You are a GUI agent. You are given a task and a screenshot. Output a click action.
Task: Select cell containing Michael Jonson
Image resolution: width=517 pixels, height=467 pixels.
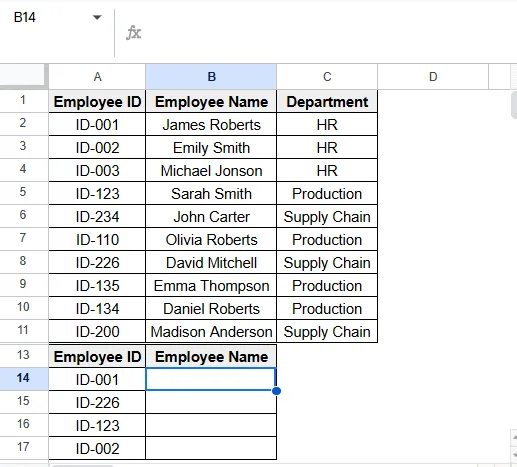coord(211,170)
